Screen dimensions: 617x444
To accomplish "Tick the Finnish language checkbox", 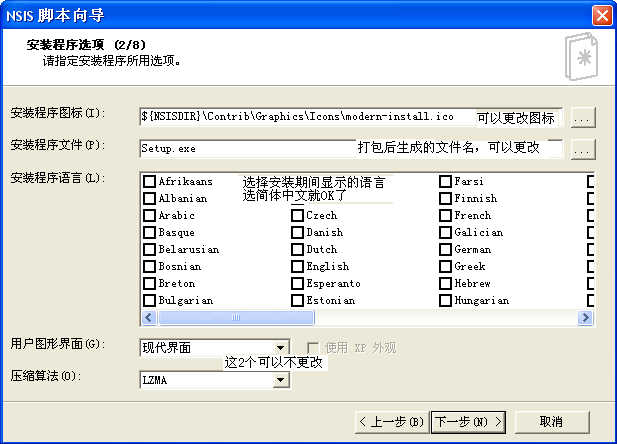I will coord(445,198).
